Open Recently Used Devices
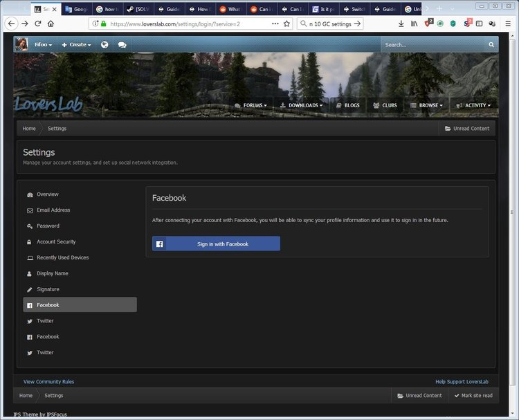Image resolution: width=519 pixels, height=420 pixels. tap(80, 257)
